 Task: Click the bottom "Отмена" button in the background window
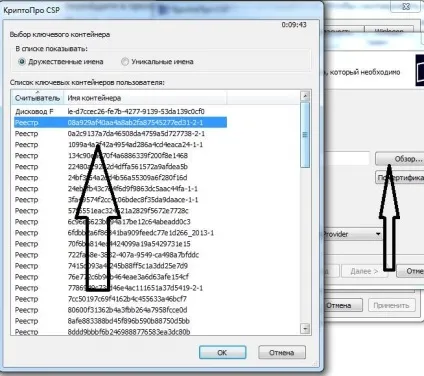[x=343, y=305]
